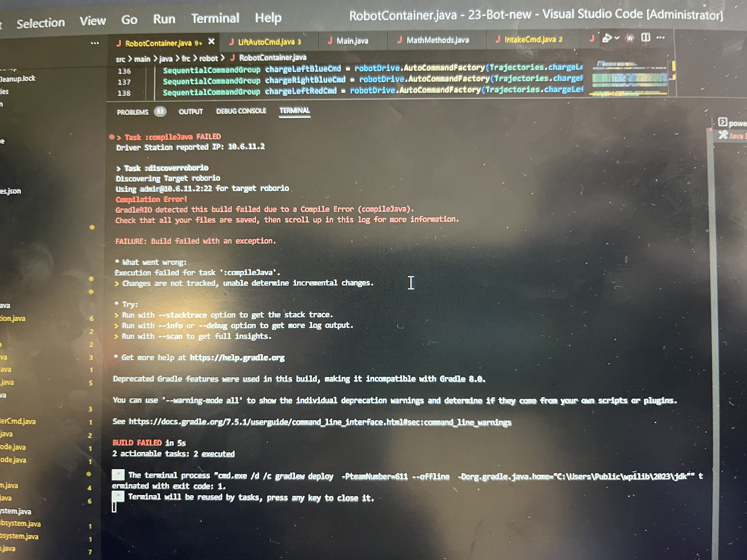Open RobotContainer.java tab
Viewport: 747px width, 560px height.
coord(159,42)
